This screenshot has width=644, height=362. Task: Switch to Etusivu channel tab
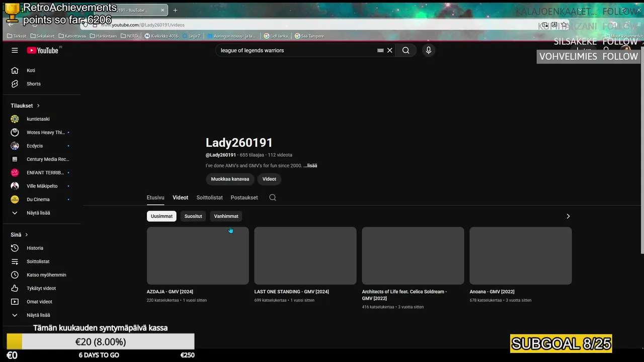pyautogui.click(x=155, y=198)
